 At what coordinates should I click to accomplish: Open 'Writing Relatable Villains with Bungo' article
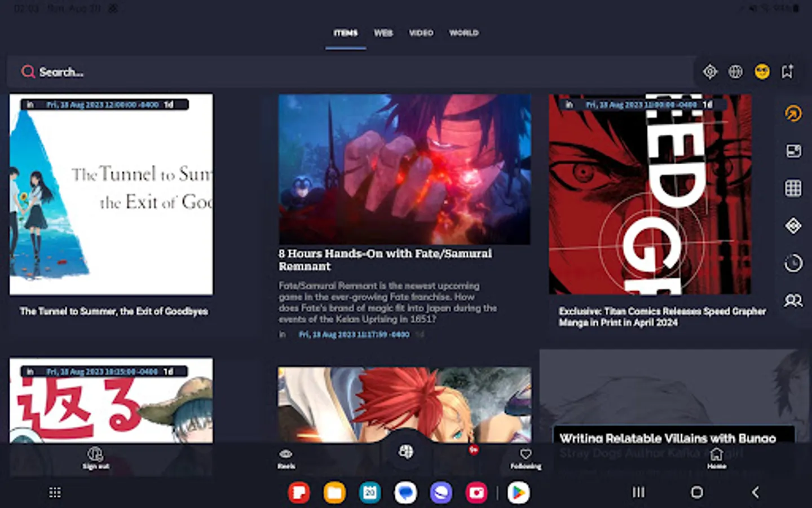668,438
